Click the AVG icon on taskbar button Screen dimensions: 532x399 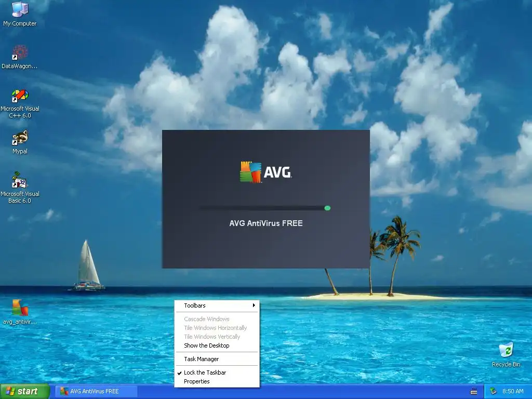coord(64,391)
